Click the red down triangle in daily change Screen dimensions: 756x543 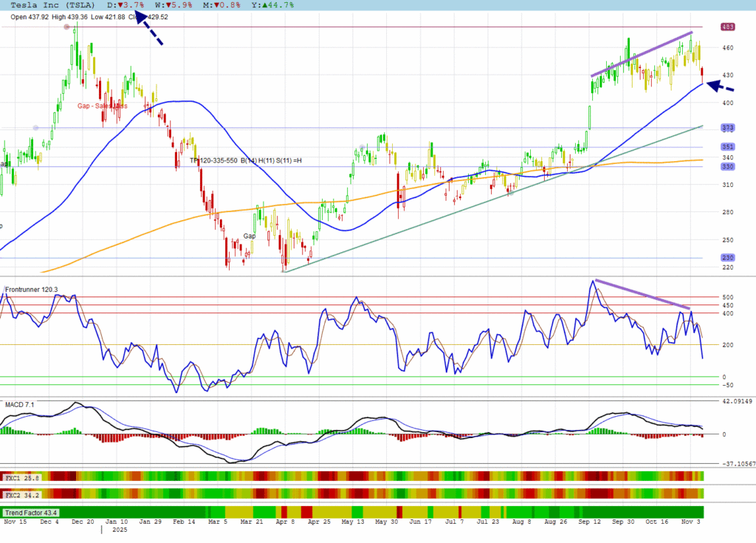coord(120,4)
